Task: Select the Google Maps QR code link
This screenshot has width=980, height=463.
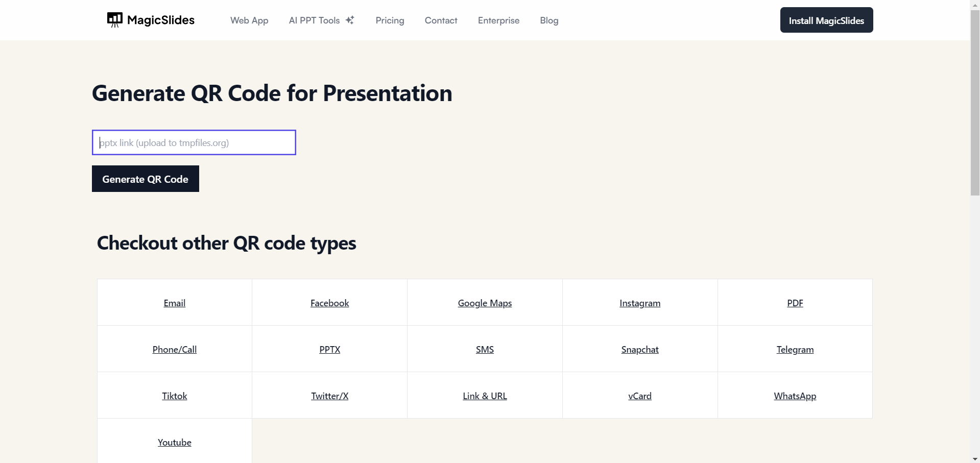Action: [485, 303]
